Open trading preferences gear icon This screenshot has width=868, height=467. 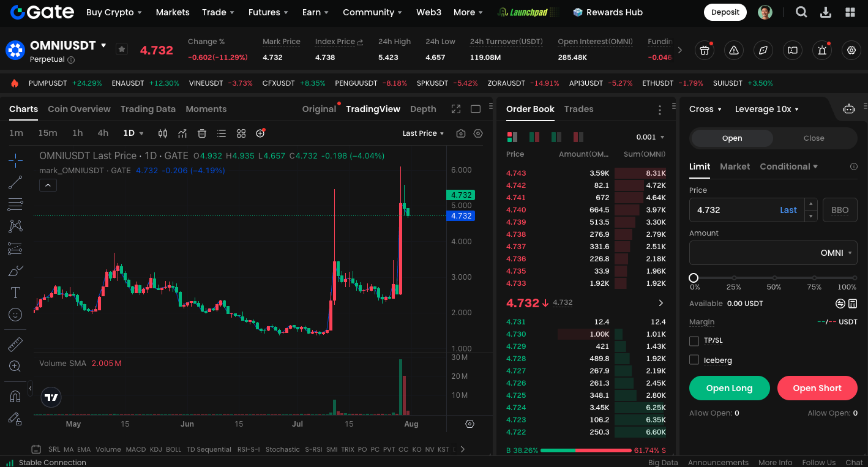click(x=851, y=50)
